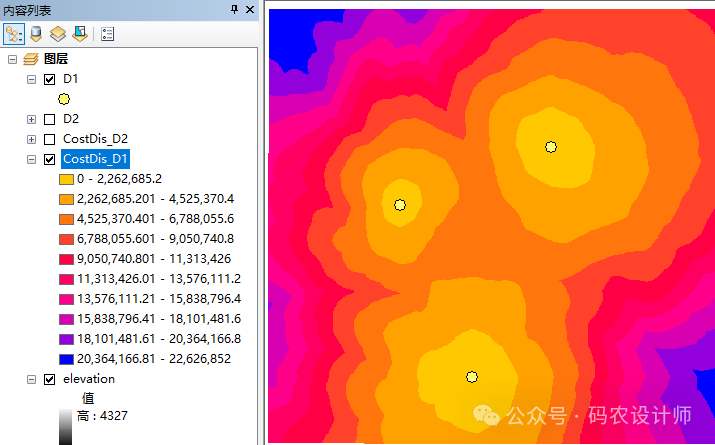Open table of contents Options icon
Viewport: 715px width, 445px height.
[107, 33]
